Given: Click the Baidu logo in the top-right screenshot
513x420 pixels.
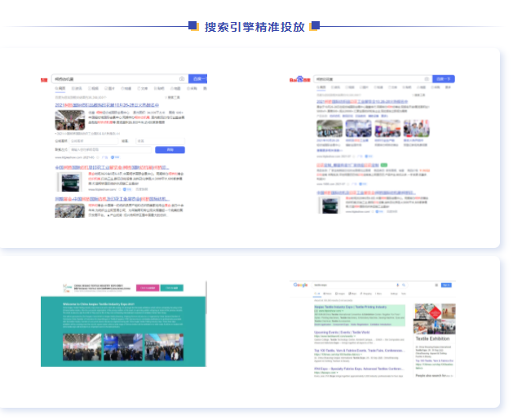Looking at the screenshot, I should 301,79.
